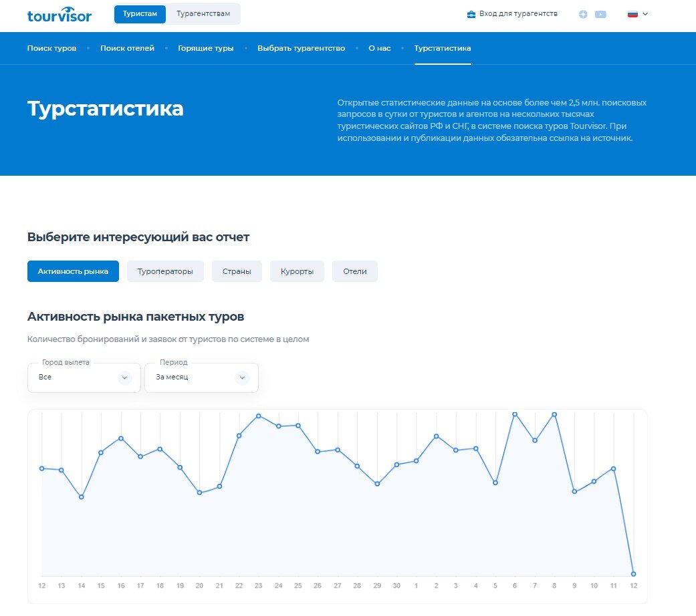
Task: Click heading Выберите интересующий вас отчет
Action: tap(138, 237)
